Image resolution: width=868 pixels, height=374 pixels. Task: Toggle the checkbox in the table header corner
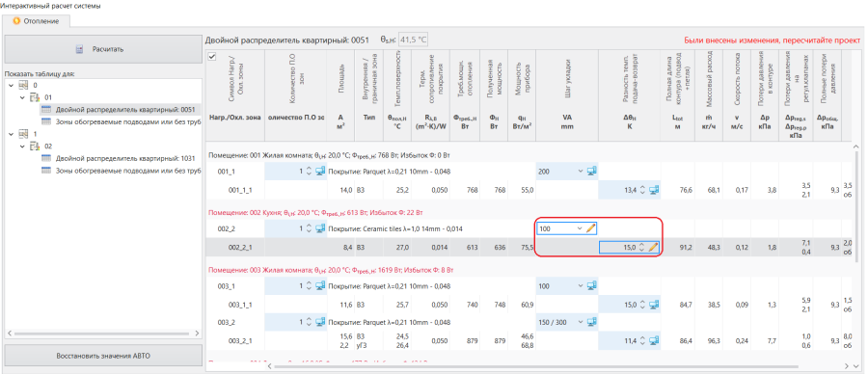211,57
